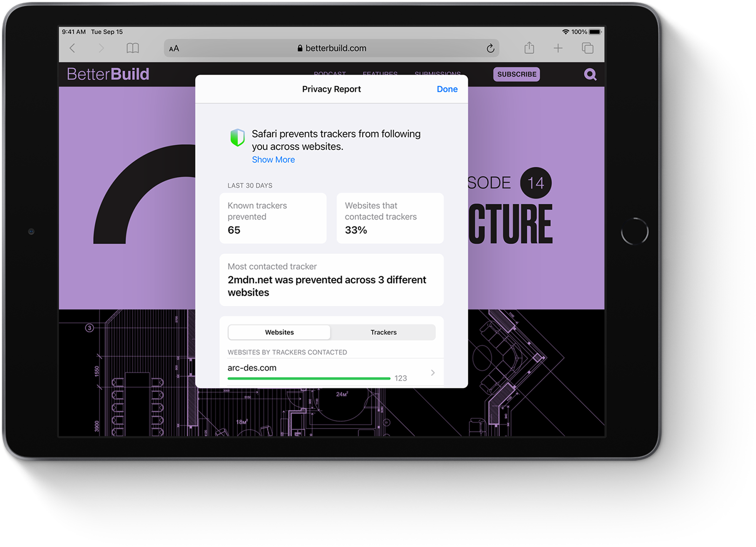Click the LAST 30 DAYS label

(250, 186)
